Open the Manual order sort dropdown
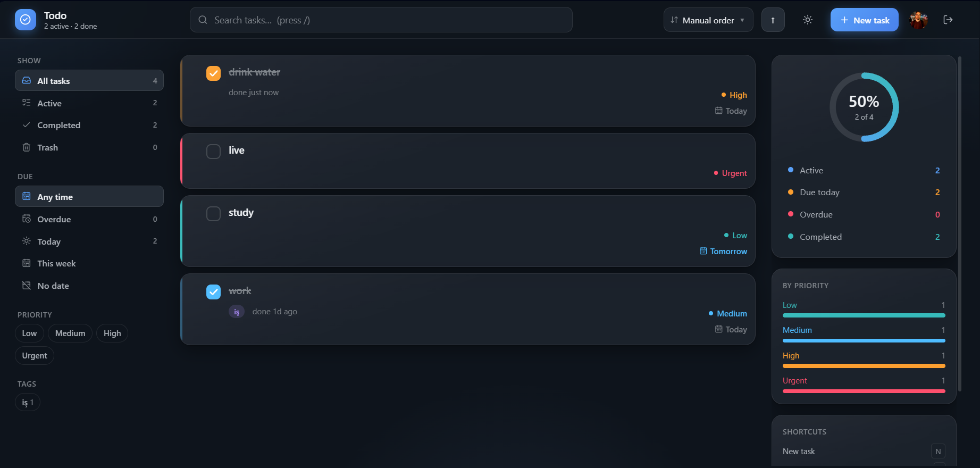The height and width of the screenshot is (468, 980). [708, 20]
